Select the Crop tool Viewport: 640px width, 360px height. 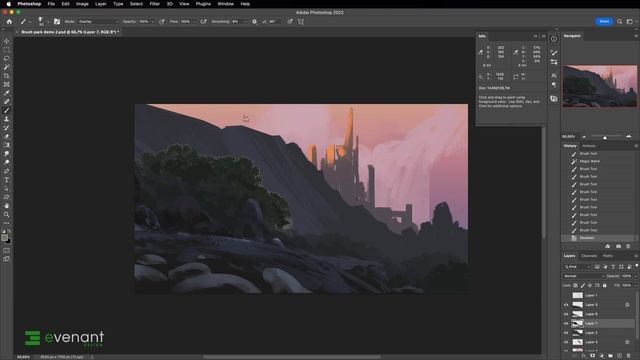click(7, 76)
